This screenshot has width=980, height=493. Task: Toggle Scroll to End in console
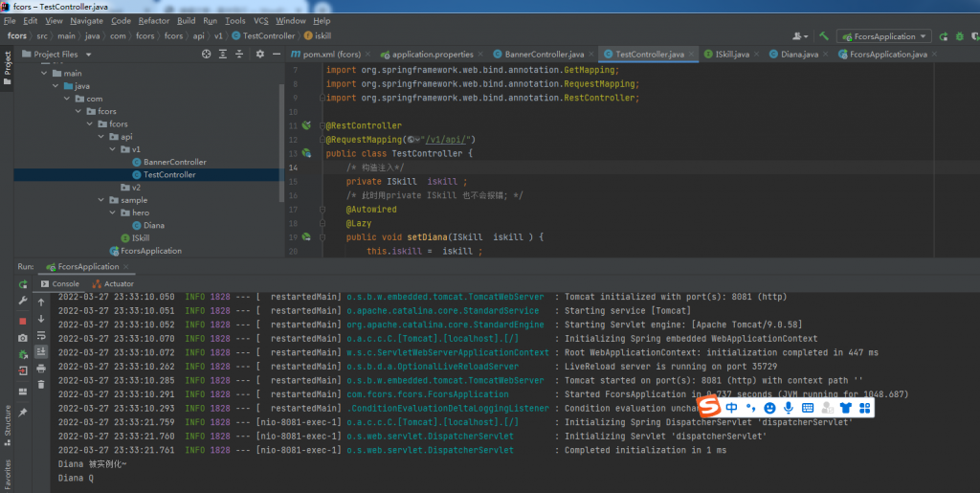41,351
